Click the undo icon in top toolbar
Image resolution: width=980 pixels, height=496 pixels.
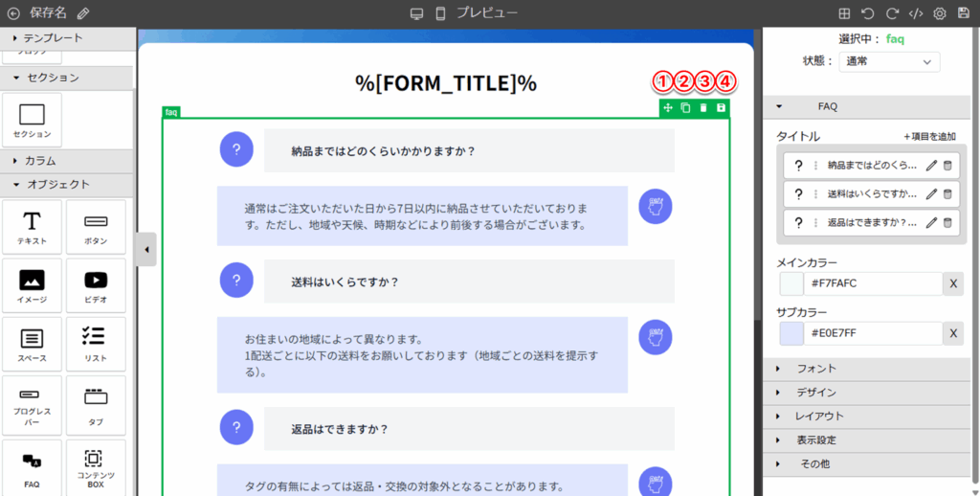pos(868,13)
